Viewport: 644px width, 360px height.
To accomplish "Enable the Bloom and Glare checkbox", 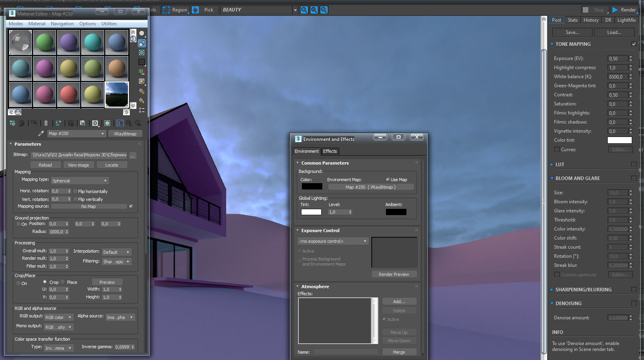I will (634, 178).
